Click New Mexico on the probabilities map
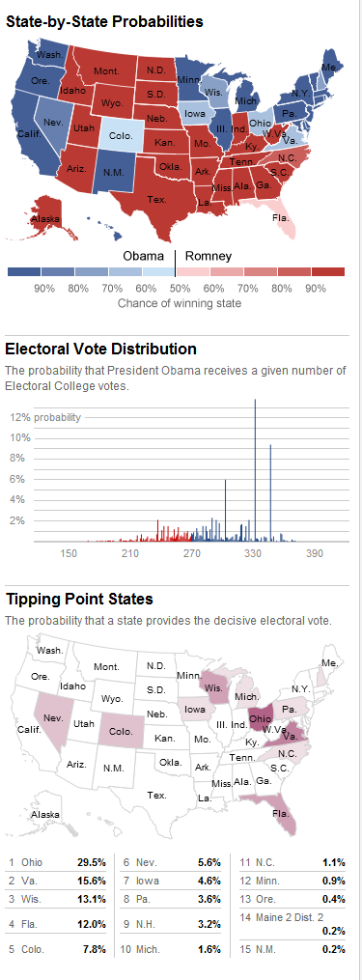This screenshot has height=980, width=362. (113, 170)
